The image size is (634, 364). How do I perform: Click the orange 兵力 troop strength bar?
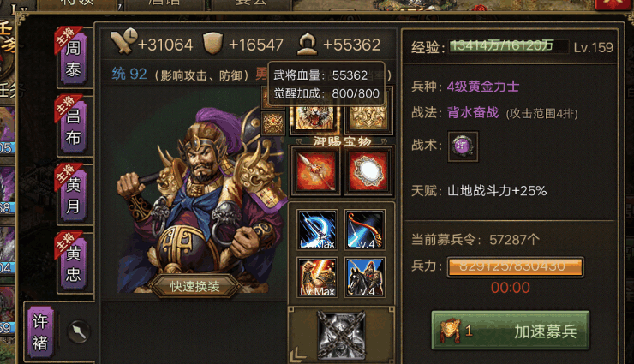(515, 266)
